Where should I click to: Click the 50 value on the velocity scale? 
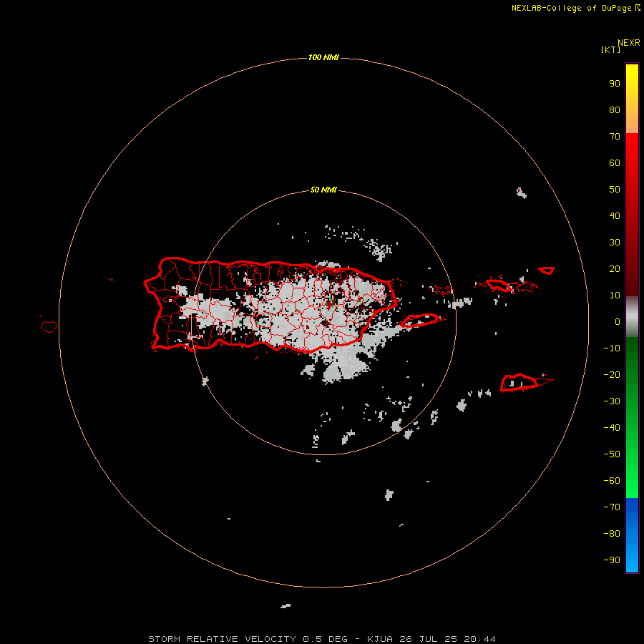click(615, 190)
